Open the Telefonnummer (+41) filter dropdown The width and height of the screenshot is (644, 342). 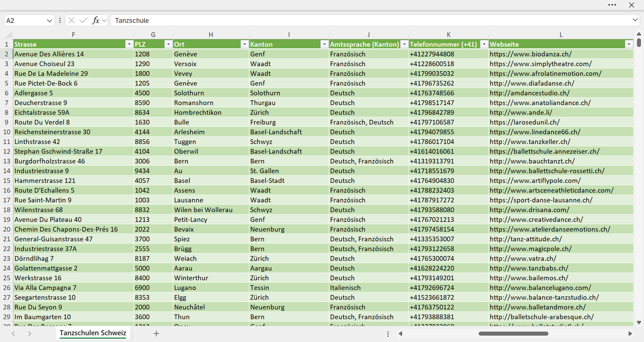pyautogui.click(x=484, y=44)
